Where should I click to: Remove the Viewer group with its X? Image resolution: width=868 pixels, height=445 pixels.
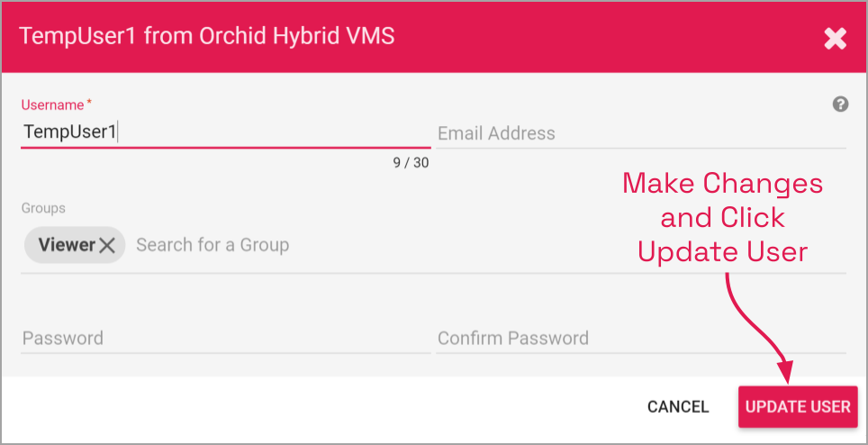107,245
